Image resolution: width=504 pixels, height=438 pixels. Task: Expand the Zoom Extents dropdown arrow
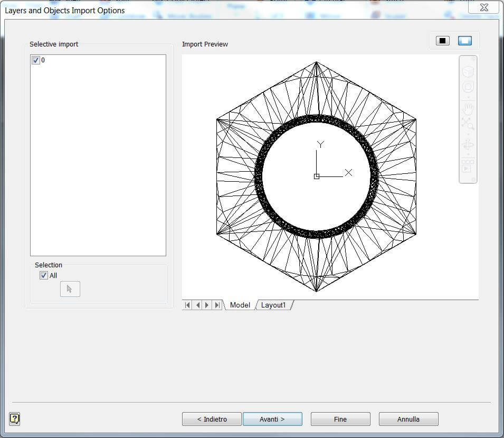tap(468, 133)
